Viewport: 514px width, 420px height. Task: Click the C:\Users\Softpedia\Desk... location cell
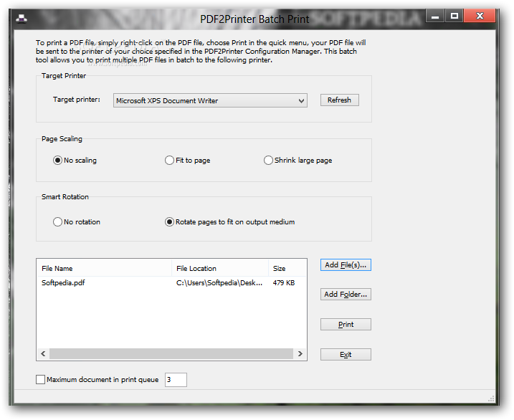pyautogui.click(x=219, y=282)
